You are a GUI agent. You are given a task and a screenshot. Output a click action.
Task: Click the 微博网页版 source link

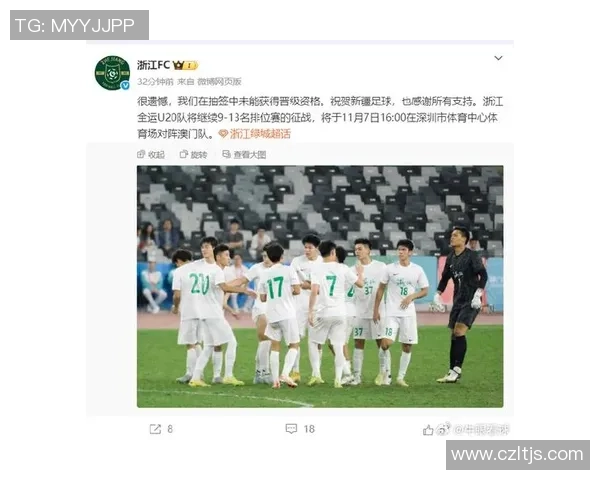[x=219, y=82]
